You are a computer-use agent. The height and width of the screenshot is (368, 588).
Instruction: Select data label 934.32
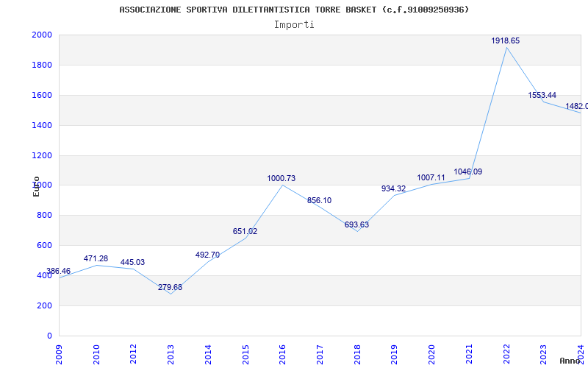393,188
